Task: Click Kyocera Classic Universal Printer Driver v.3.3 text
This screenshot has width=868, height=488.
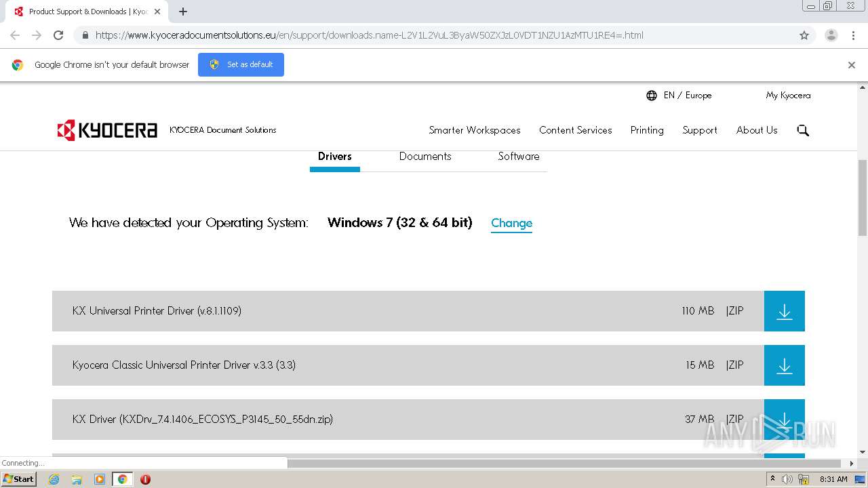Action: [184, 365]
